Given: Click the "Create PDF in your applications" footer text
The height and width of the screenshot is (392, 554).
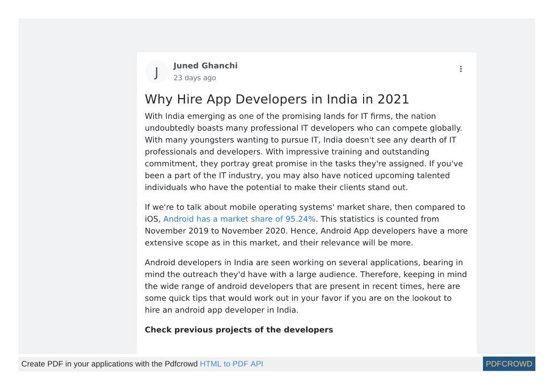Looking at the screenshot, I should pyautogui.click(x=110, y=364).
